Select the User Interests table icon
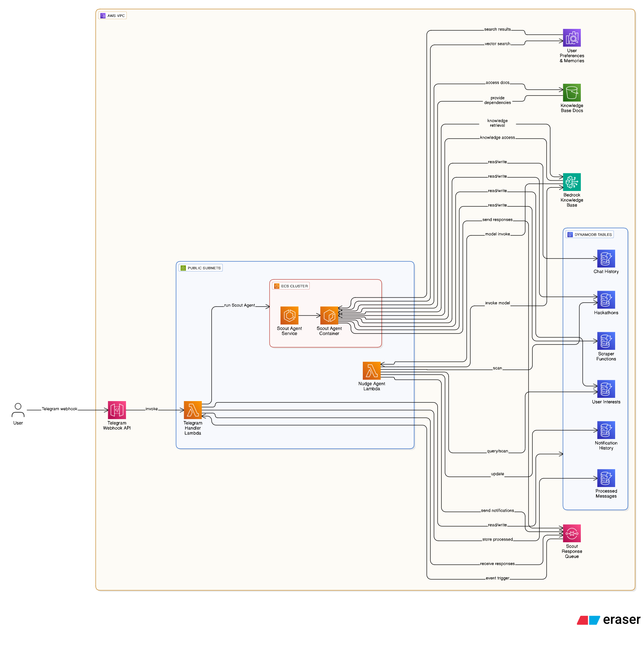 click(x=606, y=390)
